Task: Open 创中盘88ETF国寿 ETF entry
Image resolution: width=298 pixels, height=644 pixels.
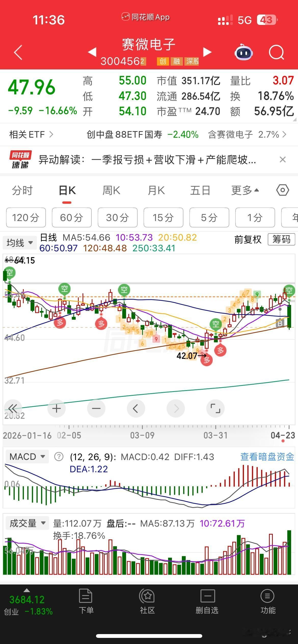Action: pos(142,134)
